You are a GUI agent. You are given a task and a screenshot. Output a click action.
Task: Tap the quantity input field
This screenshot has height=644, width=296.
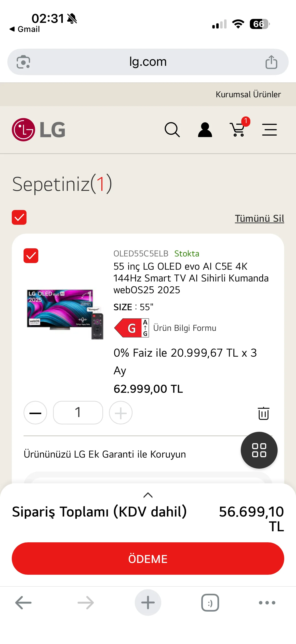click(x=78, y=413)
